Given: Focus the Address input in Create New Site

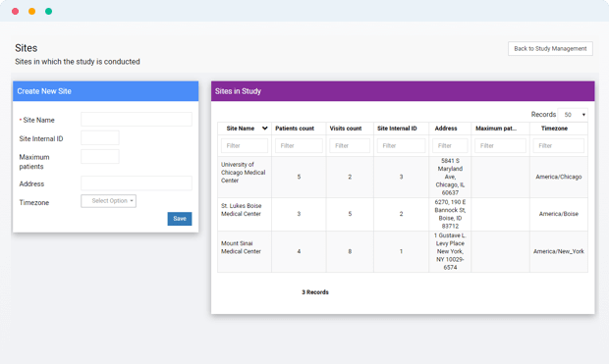Looking at the screenshot, I should [x=137, y=182].
